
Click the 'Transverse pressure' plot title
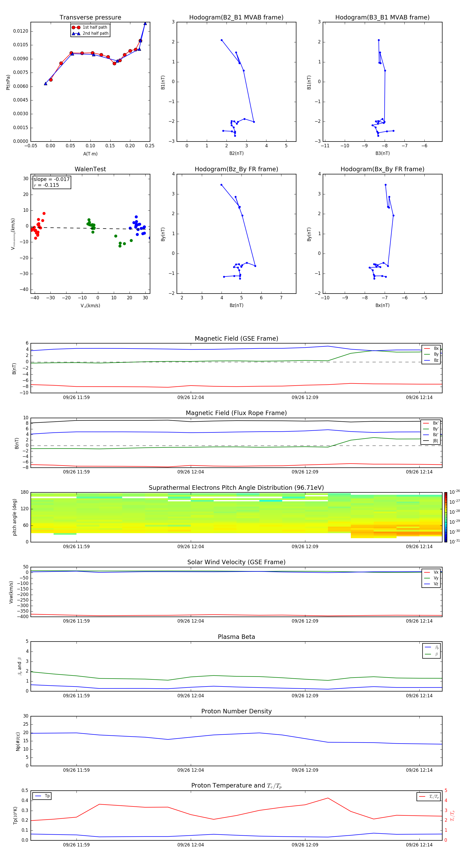pyautogui.click(x=90, y=18)
